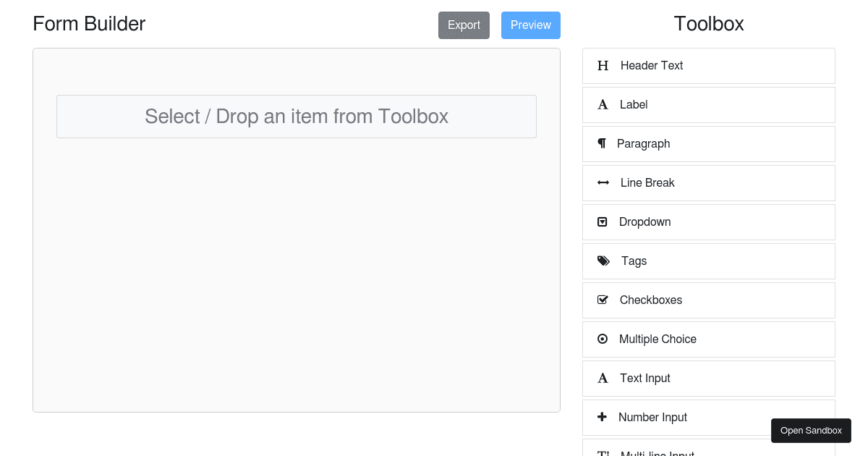The height and width of the screenshot is (456, 868).
Task: Click the Open Sandbox button
Action: click(811, 430)
